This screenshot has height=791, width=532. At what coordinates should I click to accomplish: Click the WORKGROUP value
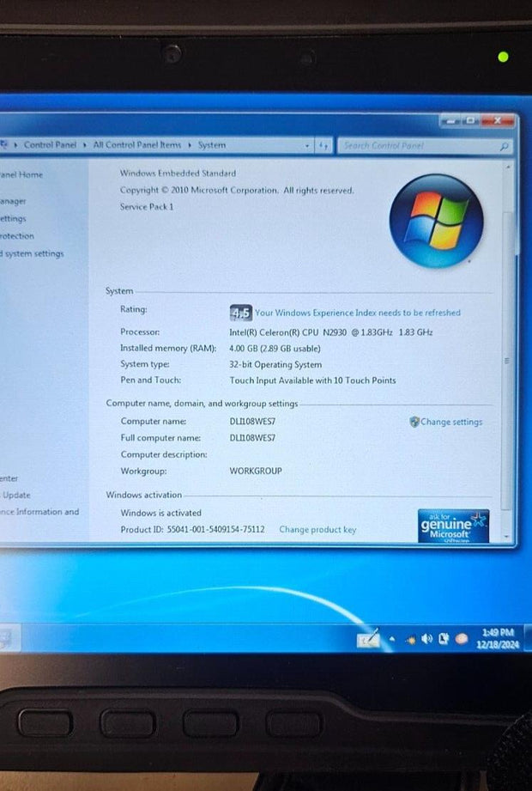(256, 471)
